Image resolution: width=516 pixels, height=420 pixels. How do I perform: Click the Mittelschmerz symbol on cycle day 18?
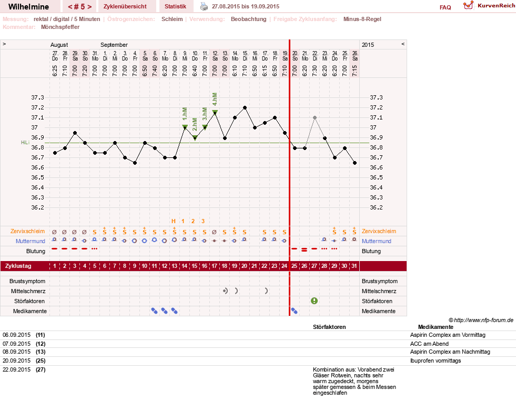click(x=225, y=291)
